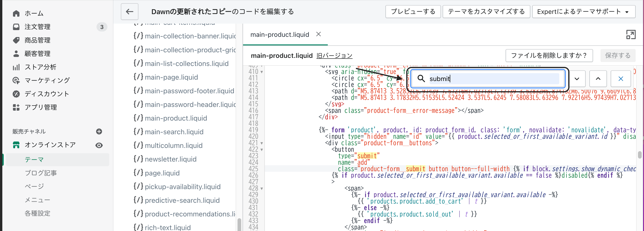Click the search magnifier icon
Image resolution: width=644 pixels, height=231 pixels.
point(421,78)
